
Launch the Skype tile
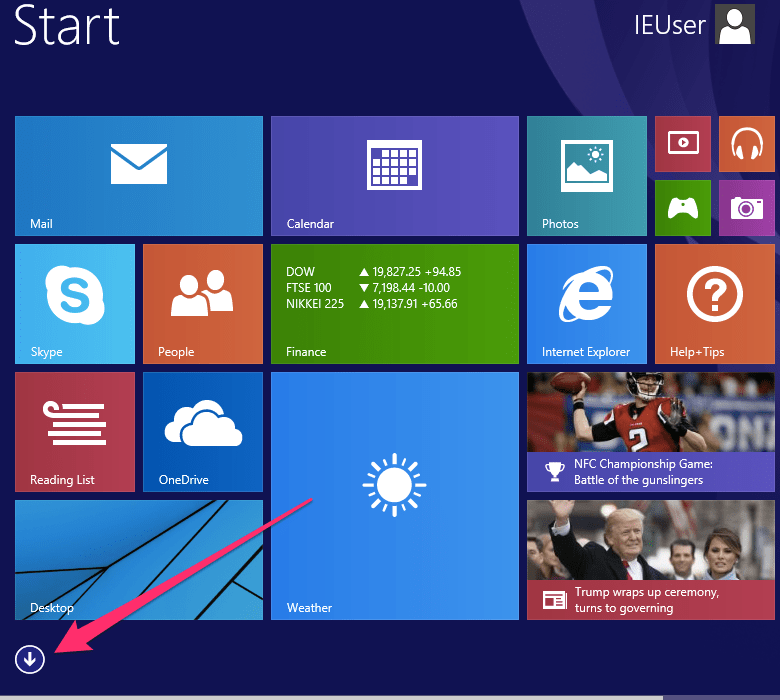click(x=75, y=303)
